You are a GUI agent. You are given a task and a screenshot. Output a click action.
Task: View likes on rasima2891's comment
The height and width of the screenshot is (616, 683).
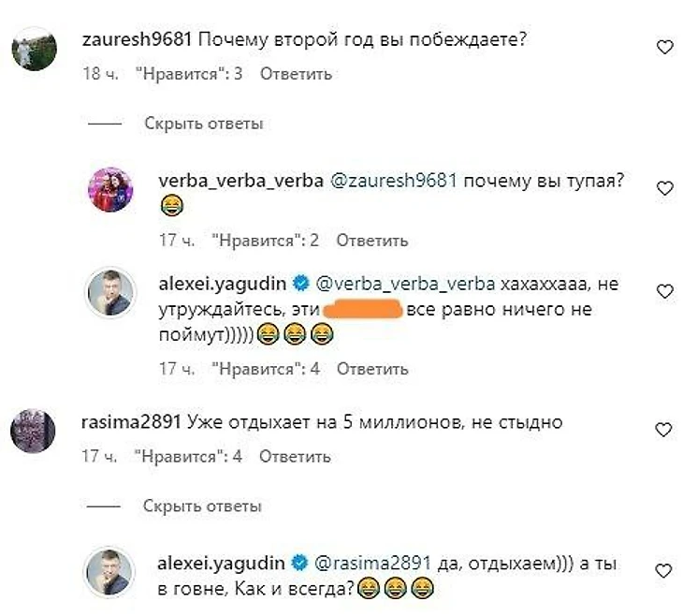[188, 457]
